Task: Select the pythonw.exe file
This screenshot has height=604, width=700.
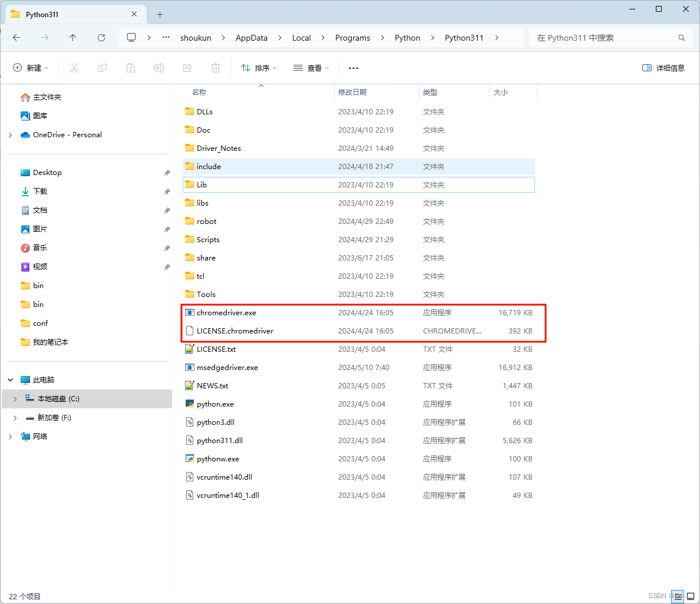Action: (358, 458)
